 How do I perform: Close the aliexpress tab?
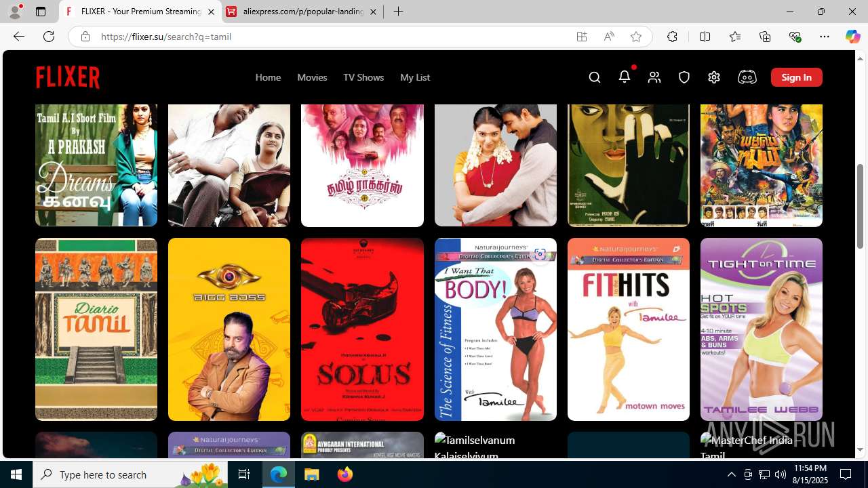point(373,12)
